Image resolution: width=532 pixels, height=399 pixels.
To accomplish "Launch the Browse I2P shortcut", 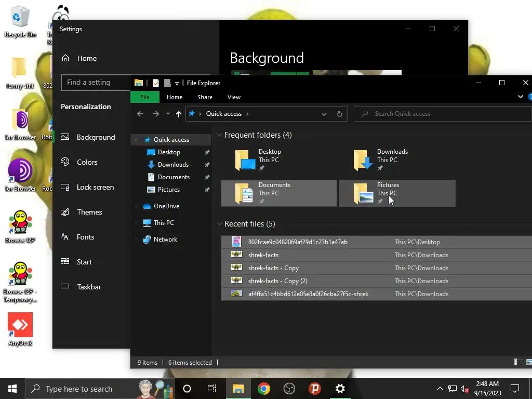I will pyautogui.click(x=20, y=227).
